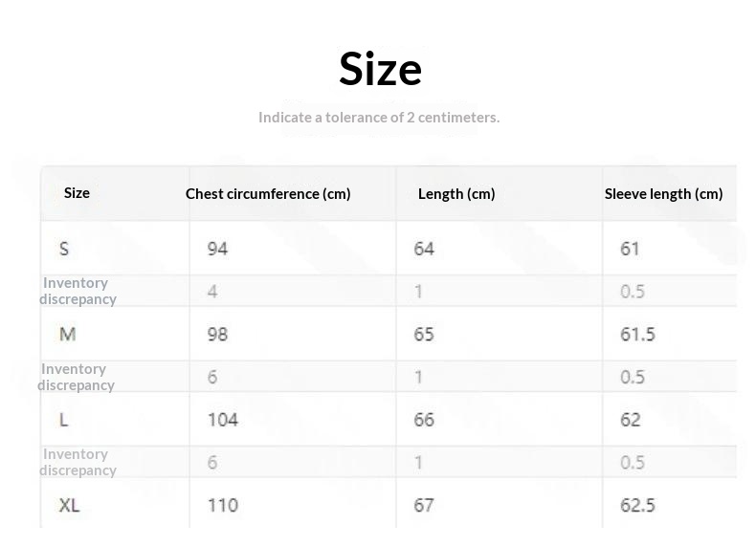Click the Inventory discrepancy label below S row
The image size is (756, 547).
(x=78, y=291)
